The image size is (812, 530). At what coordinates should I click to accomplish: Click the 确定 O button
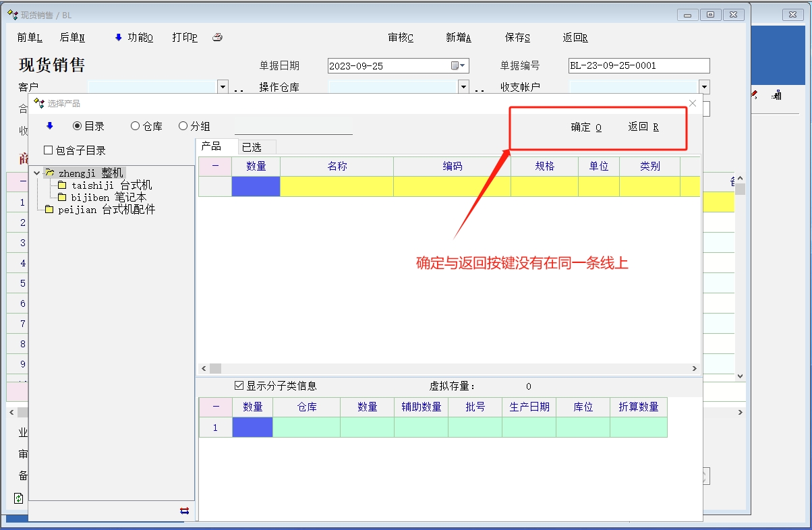[586, 127]
